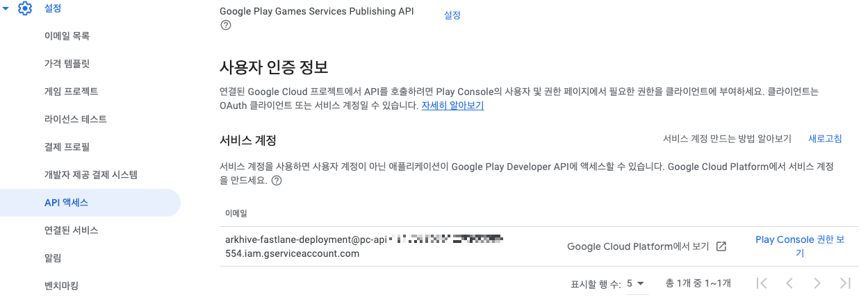Open the 자세히 알아보기 link
The width and height of the screenshot is (868, 304).
point(452,105)
